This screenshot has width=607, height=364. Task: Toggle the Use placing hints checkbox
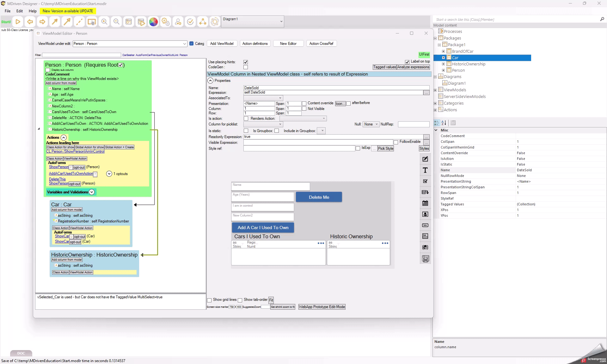point(246,62)
